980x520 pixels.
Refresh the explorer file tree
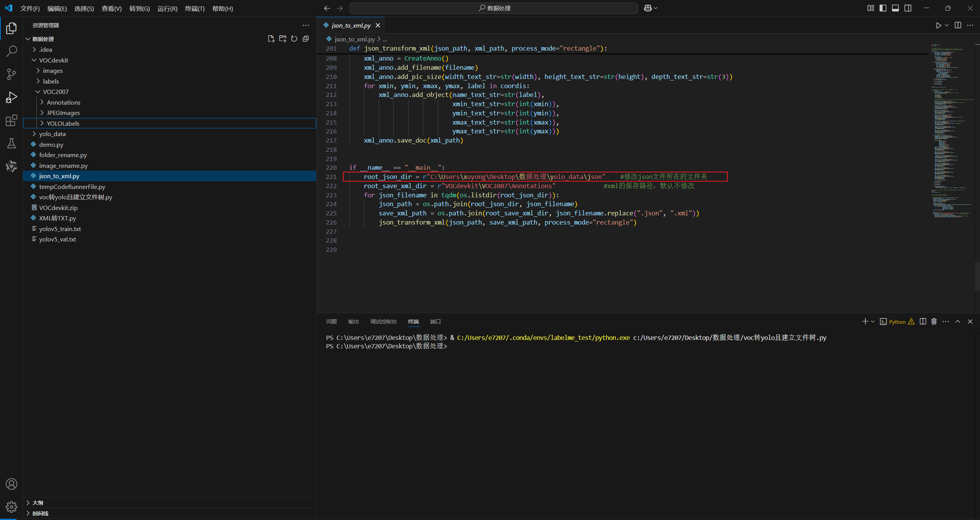coord(294,39)
